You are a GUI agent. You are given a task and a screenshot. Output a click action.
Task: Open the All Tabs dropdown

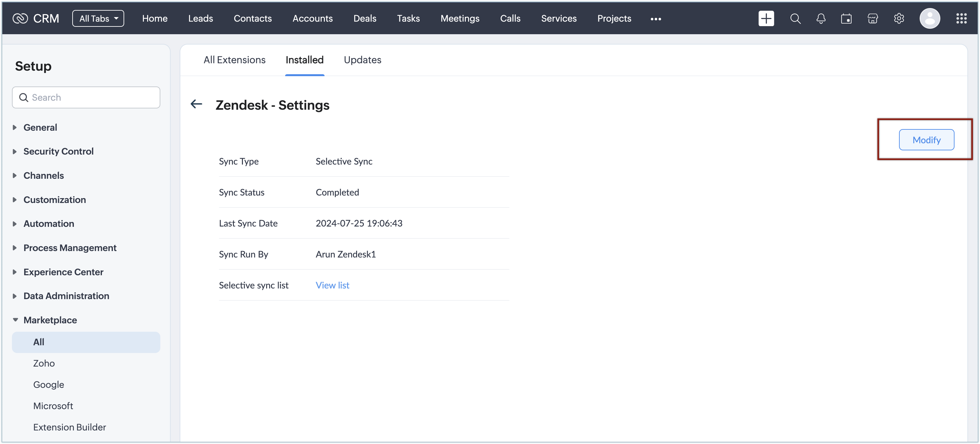[x=98, y=18]
